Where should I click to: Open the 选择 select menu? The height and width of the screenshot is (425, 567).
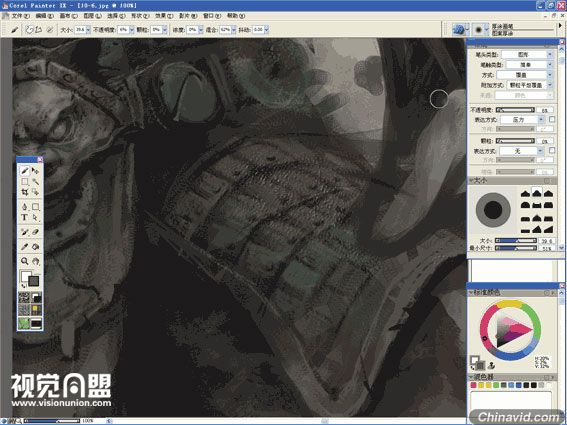116,16
